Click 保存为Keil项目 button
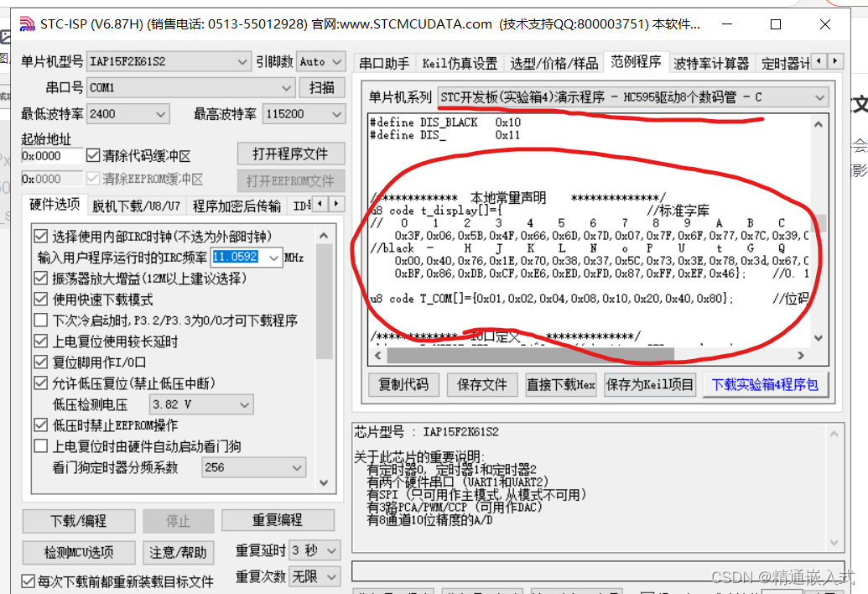 [x=650, y=385]
